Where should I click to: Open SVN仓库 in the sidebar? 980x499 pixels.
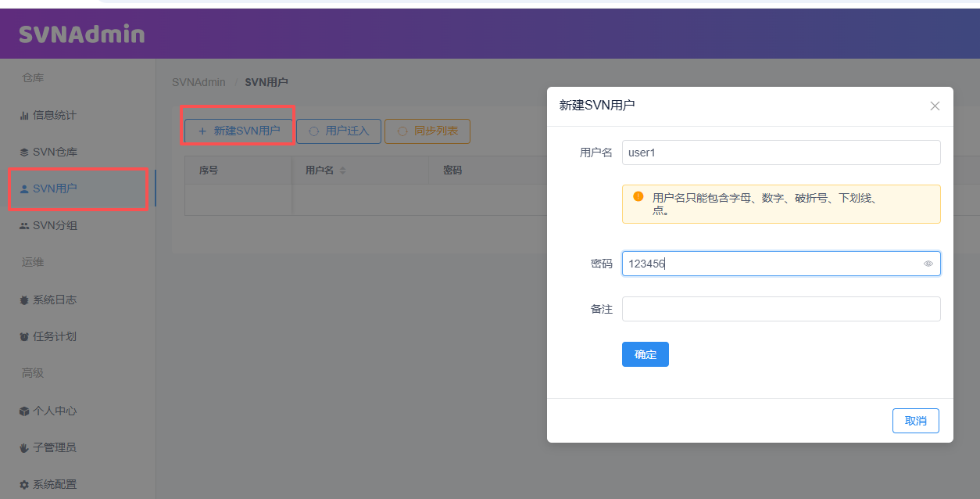[x=48, y=152]
